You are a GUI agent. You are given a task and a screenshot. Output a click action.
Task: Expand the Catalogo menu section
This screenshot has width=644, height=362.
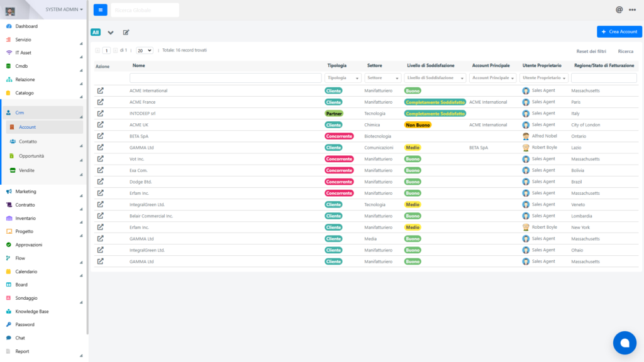pos(81,97)
